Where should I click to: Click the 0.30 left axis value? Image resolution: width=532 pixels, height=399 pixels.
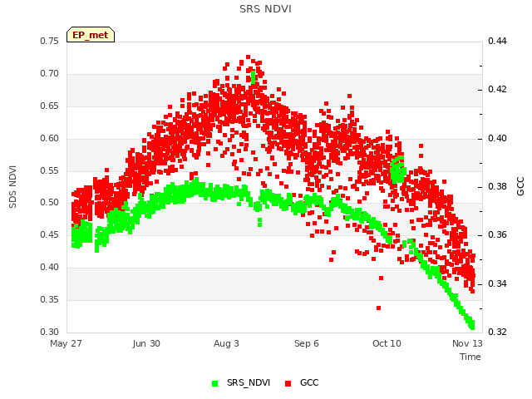coord(50,332)
